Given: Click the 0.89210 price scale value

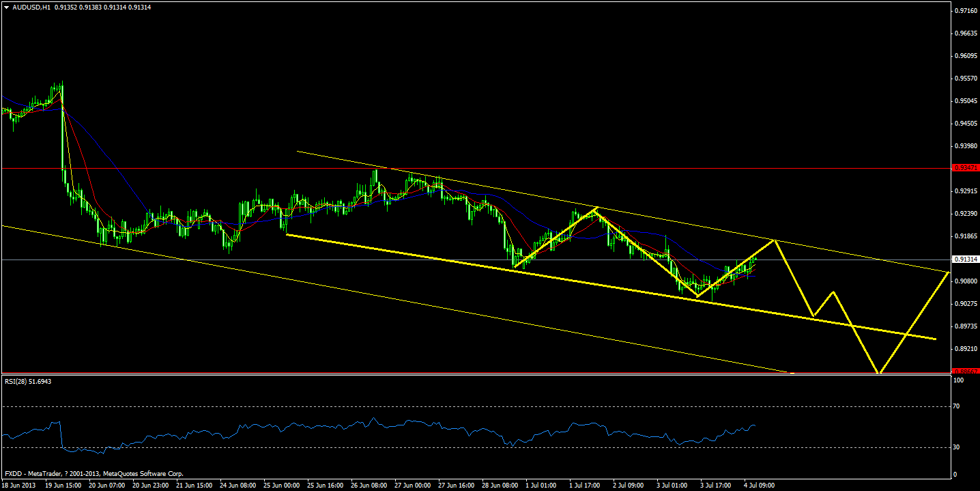Looking at the screenshot, I should pos(966,349).
